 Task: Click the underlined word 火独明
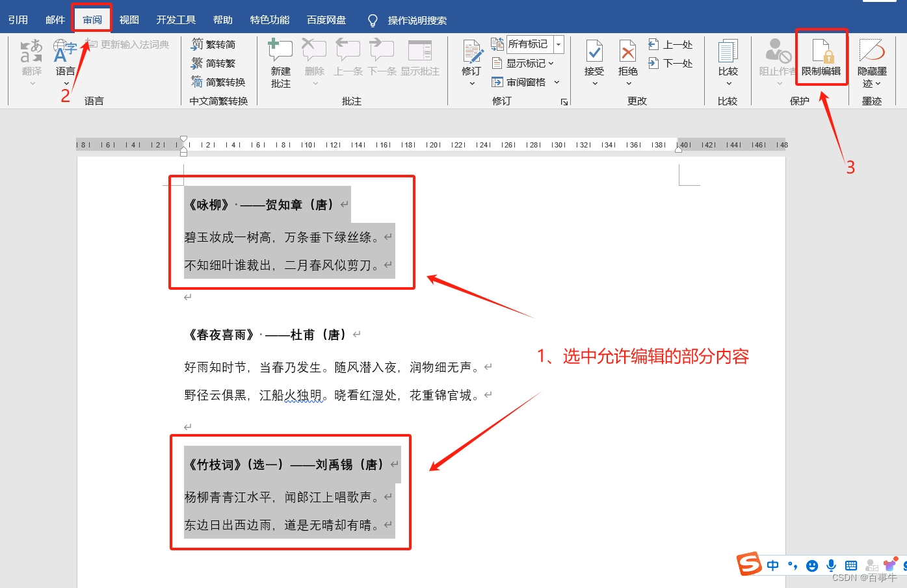(x=303, y=395)
